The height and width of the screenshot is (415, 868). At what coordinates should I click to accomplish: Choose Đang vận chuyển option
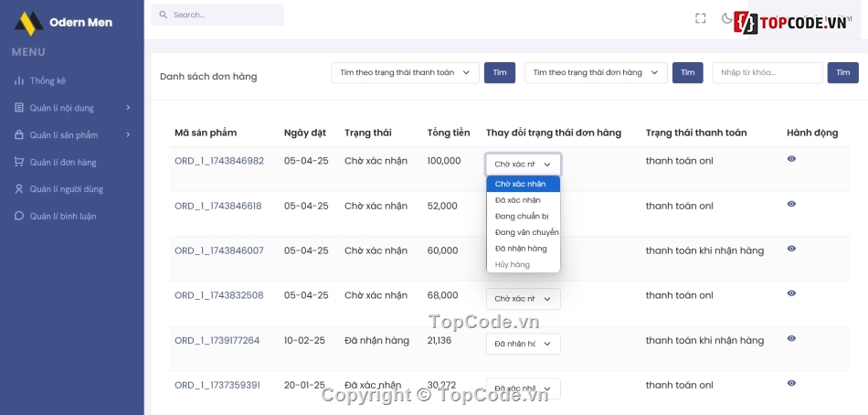point(526,232)
